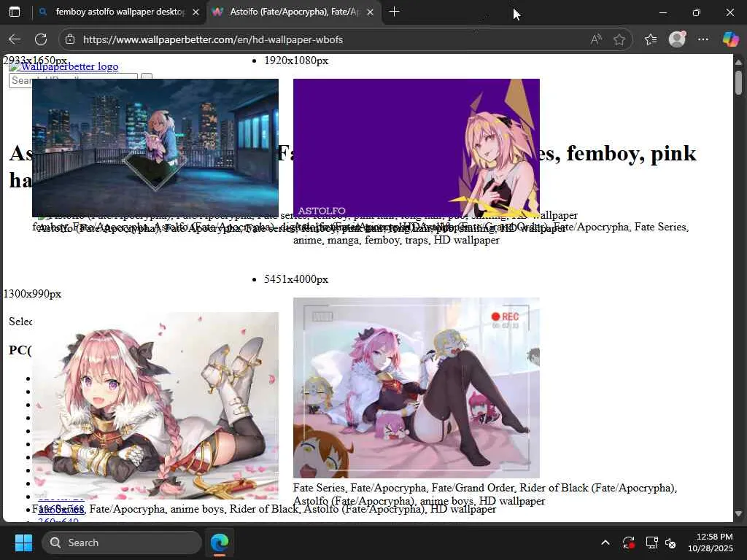Focus the Search HD wallpaper input

pos(73,80)
